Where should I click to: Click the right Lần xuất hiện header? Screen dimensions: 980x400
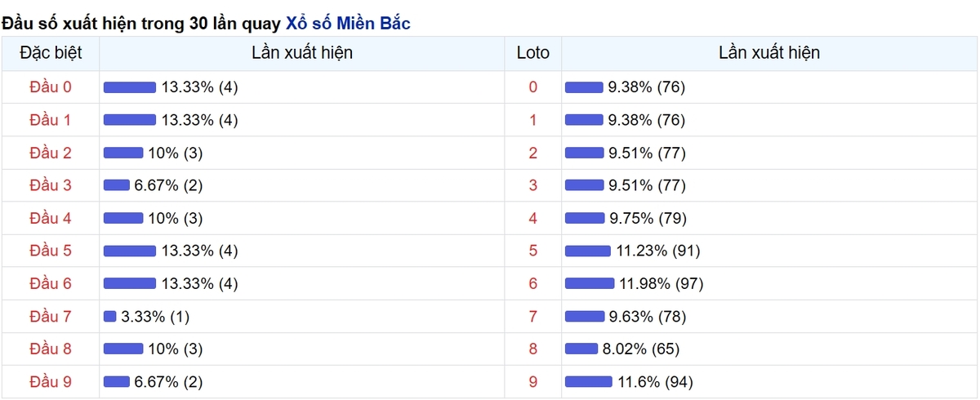coord(769,53)
